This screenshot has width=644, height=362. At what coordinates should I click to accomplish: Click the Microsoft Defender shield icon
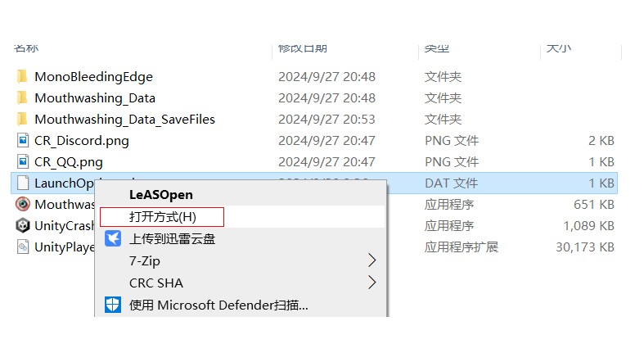click(113, 305)
